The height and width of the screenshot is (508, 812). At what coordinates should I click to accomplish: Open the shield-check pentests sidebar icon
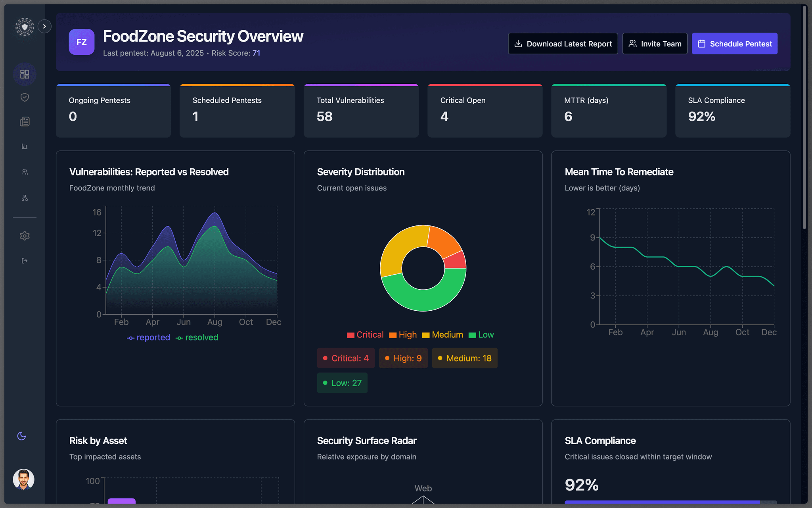tap(25, 97)
